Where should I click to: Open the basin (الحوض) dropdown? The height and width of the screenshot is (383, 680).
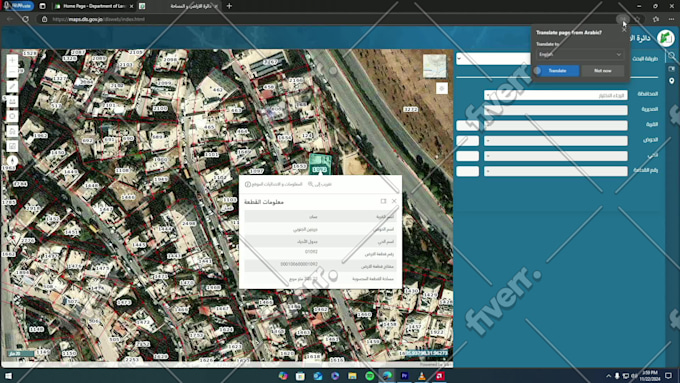(x=556, y=141)
